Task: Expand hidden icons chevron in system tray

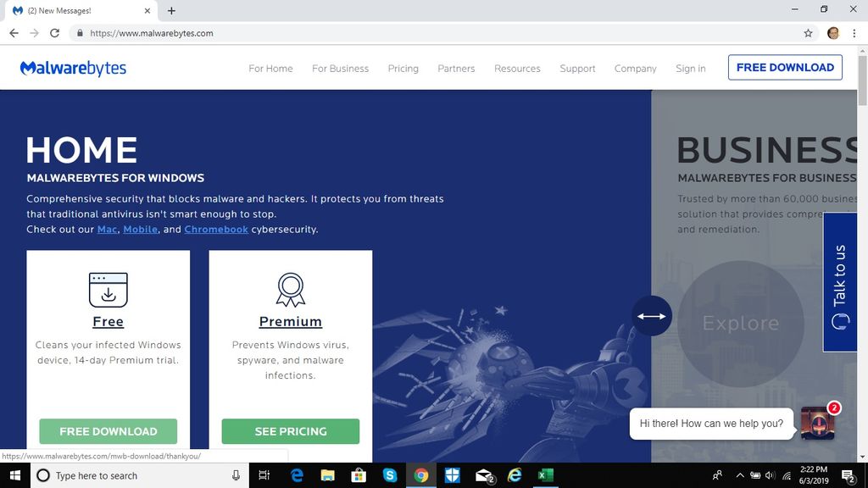Action: pos(740,475)
